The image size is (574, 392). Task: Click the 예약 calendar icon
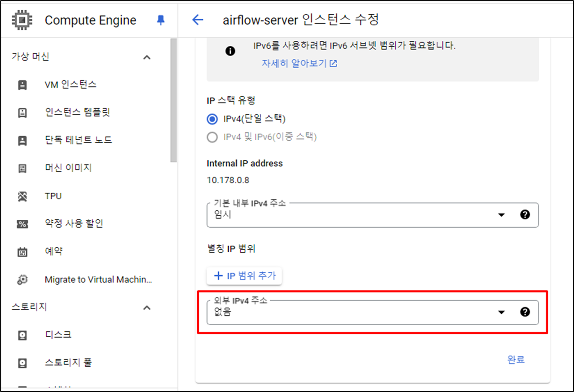tap(22, 252)
